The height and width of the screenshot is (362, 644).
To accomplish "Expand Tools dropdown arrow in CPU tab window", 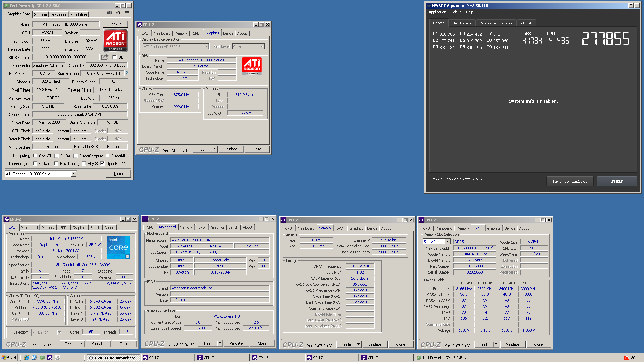I will click(82, 344).
